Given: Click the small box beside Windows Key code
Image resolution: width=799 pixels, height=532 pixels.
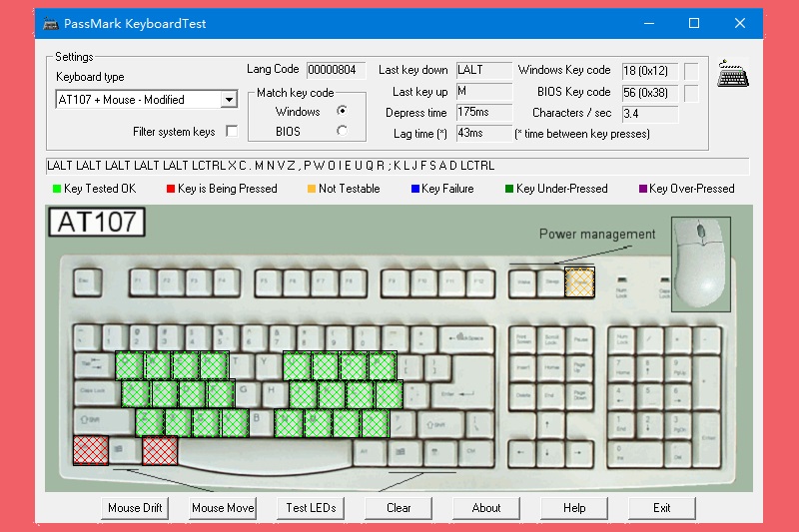Looking at the screenshot, I should pos(691,71).
